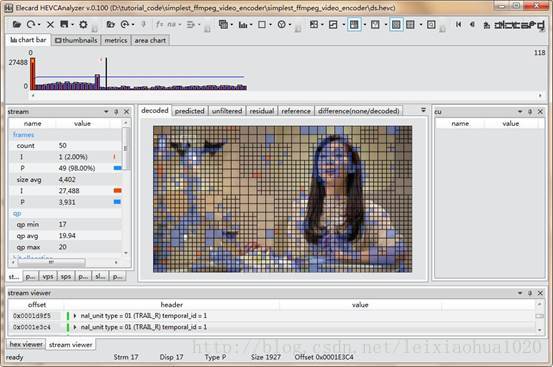Open dropdown arrow beside the grid partition icon

[322, 25]
